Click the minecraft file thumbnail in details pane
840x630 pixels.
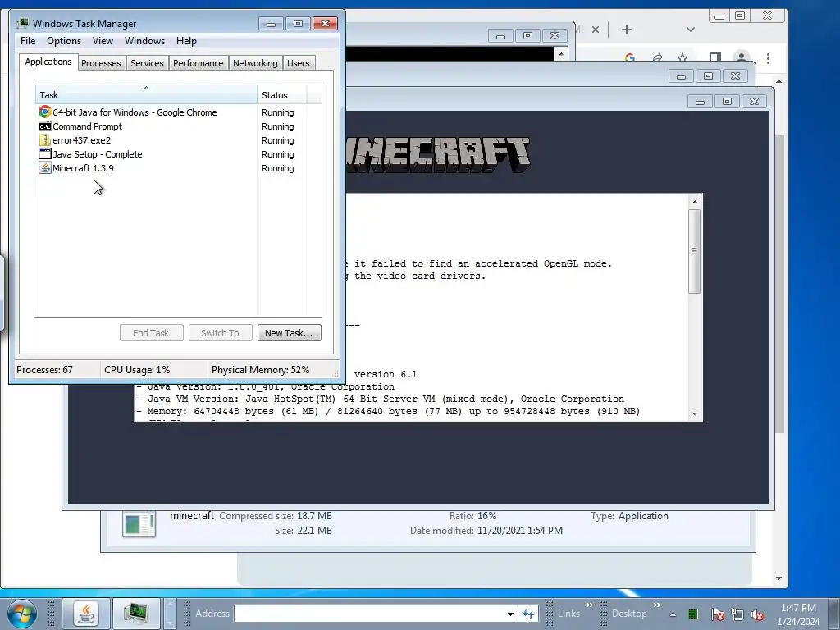tap(139, 523)
